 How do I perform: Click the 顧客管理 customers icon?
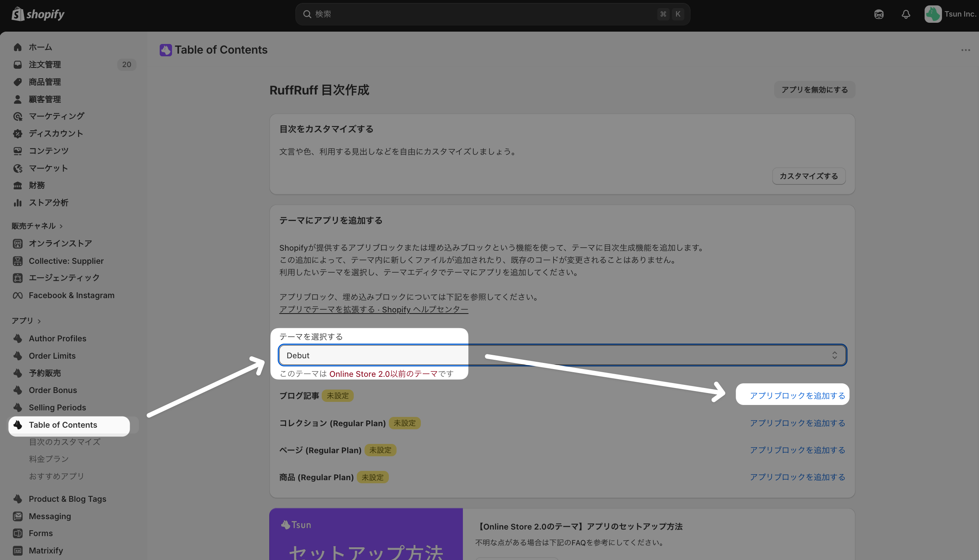[18, 99]
